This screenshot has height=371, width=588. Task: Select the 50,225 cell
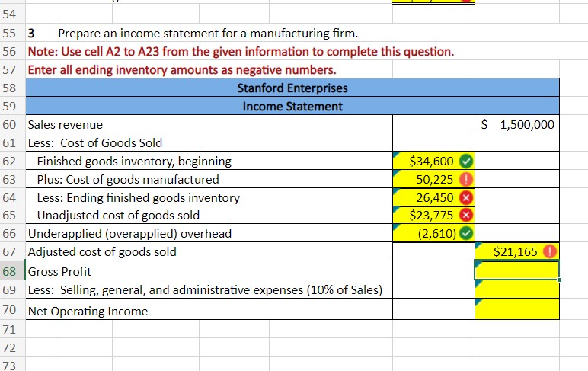[x=433, y=179]
